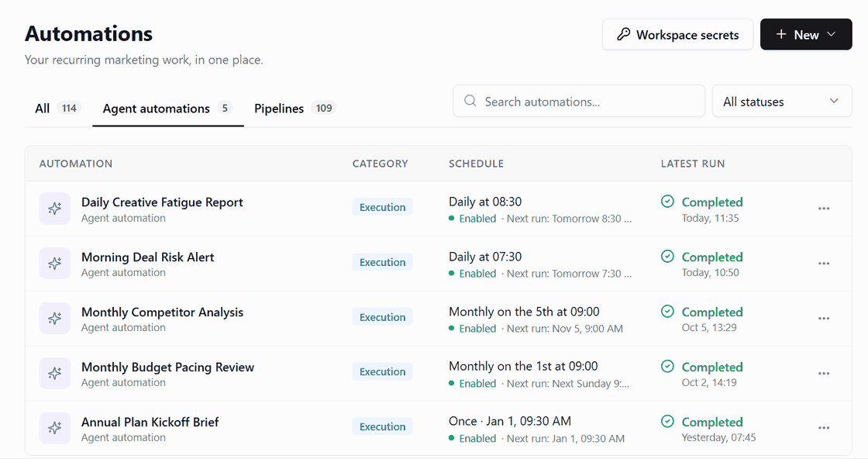The image size is (868, 459).
Task: Click the 'Oct 5, 13:29' run time
Action: (x=709, y=327)
